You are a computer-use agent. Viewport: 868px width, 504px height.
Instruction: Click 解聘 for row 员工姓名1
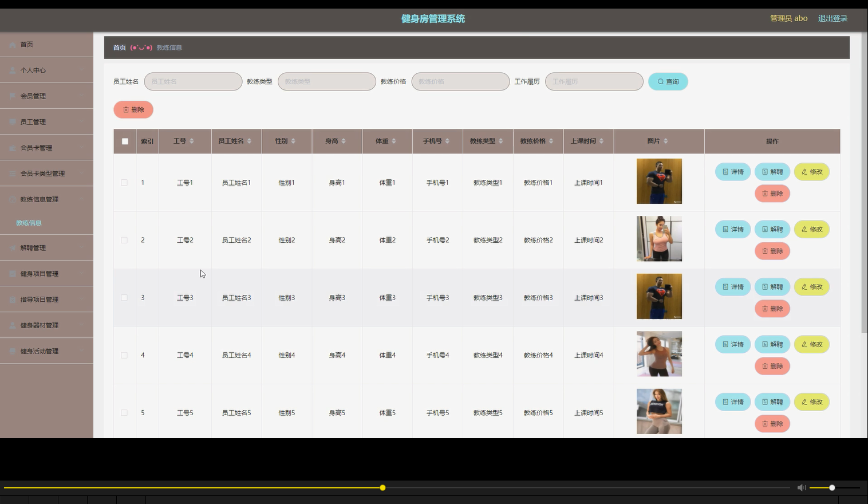772,172
